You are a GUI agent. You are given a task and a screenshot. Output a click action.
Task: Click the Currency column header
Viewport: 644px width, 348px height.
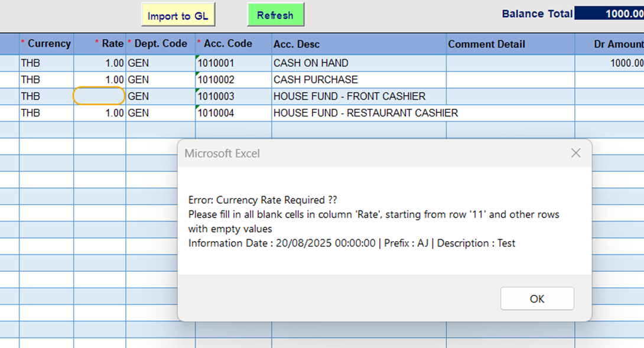pyautogui.click(x=46, y=44)
